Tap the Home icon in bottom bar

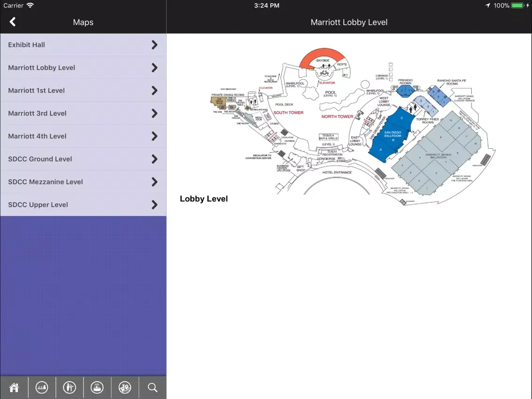click(x=14, y=387)
